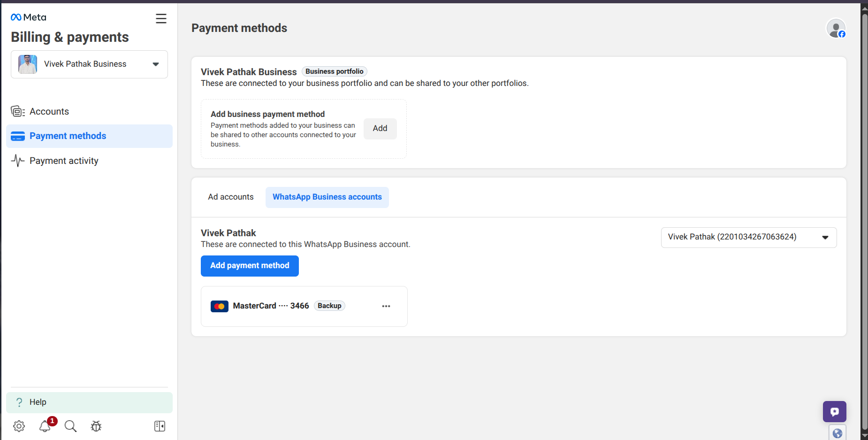Click the page vertical scrollbar
The height and width of the screenshot is (440, 868).
click(864, 221)
